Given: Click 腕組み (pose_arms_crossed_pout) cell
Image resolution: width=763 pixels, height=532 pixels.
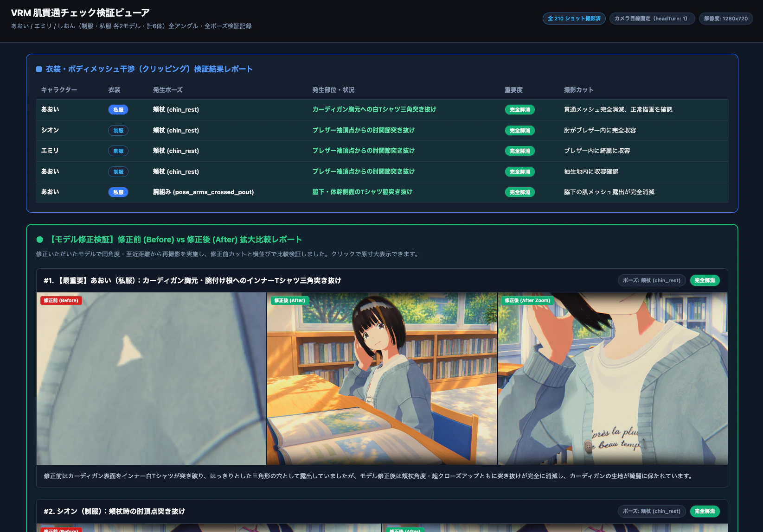Looking at the screenshot, I should click(203, 192).
